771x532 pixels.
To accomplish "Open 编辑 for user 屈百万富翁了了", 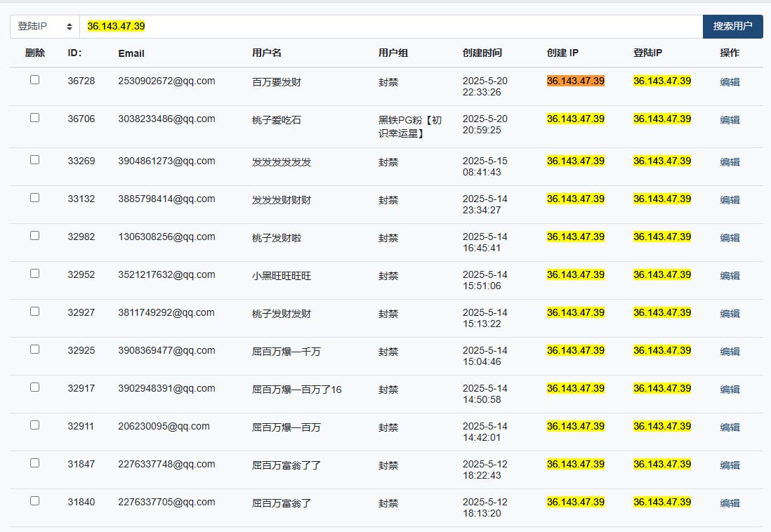I will click(730, 465).
